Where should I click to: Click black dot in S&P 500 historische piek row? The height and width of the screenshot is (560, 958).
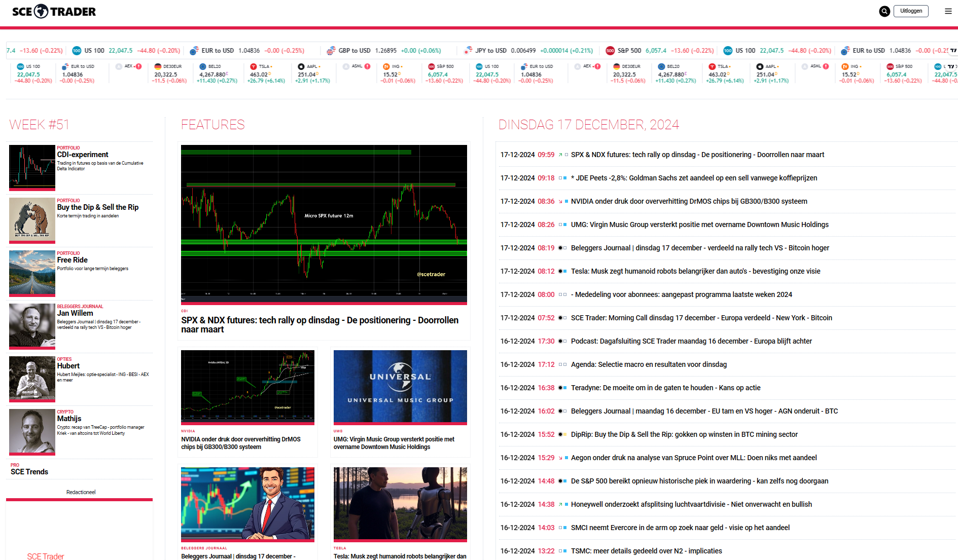[x=560, y=481]
